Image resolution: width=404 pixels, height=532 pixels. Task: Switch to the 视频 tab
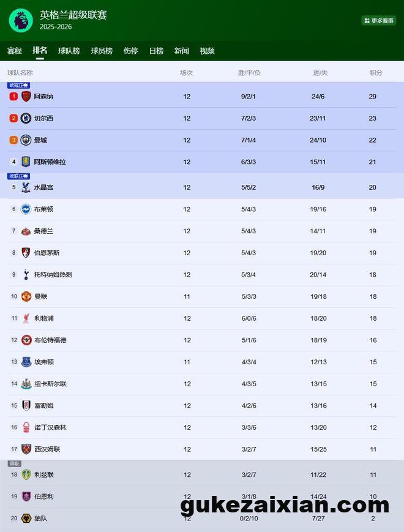coord(207,51)
